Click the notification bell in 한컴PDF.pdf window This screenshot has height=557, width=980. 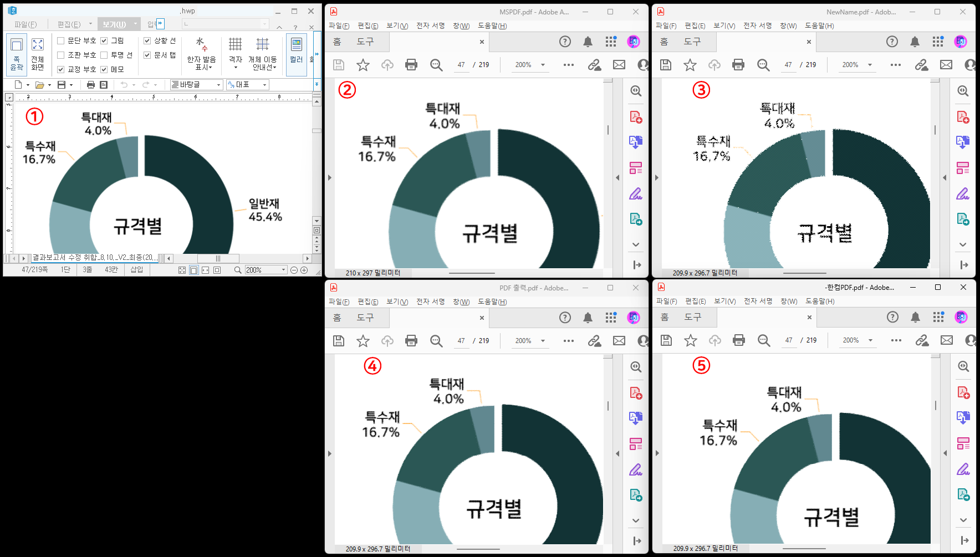coord(915,317)
